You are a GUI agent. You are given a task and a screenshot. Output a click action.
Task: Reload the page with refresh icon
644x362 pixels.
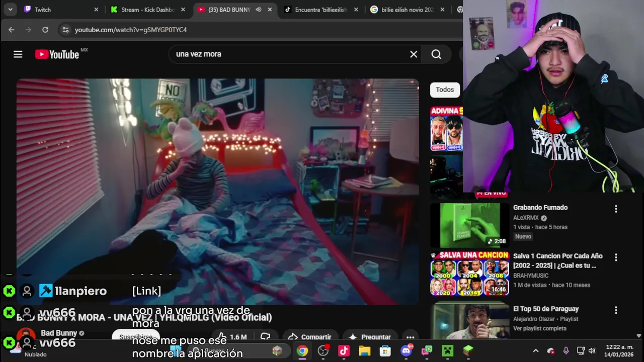[45, 30]
